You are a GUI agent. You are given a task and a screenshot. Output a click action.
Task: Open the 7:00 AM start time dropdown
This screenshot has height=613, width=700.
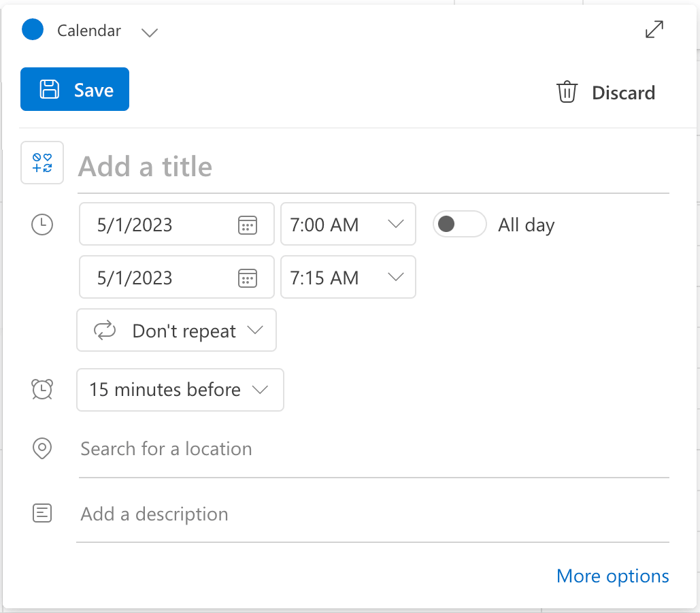coord(395,224)
